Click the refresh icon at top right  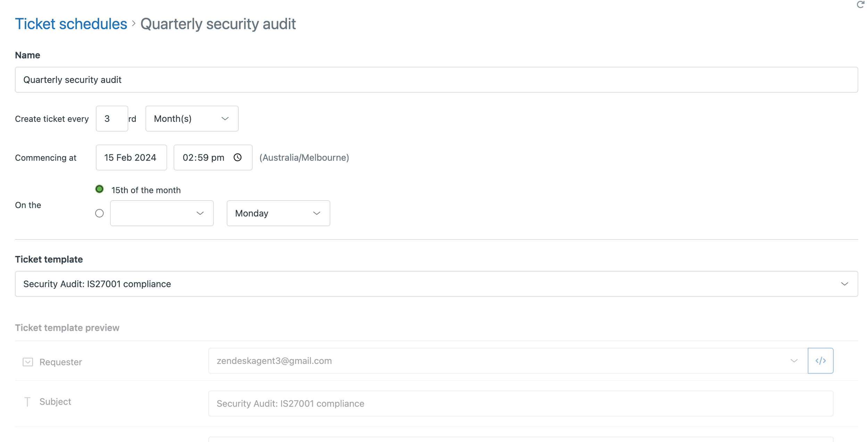tap(860, 5)
